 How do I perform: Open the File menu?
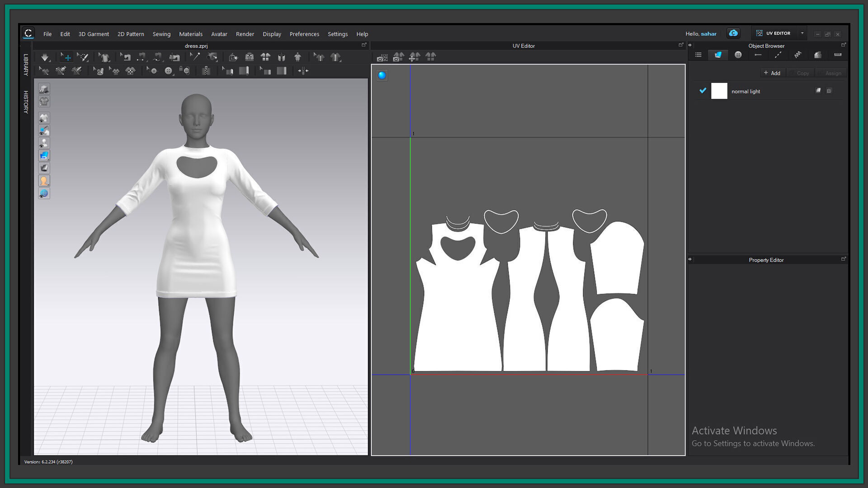coord(47,34)
